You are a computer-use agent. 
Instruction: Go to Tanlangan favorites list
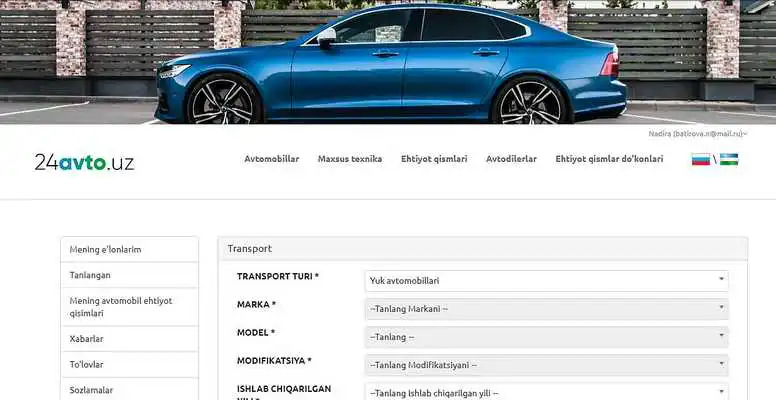(129, 275)
